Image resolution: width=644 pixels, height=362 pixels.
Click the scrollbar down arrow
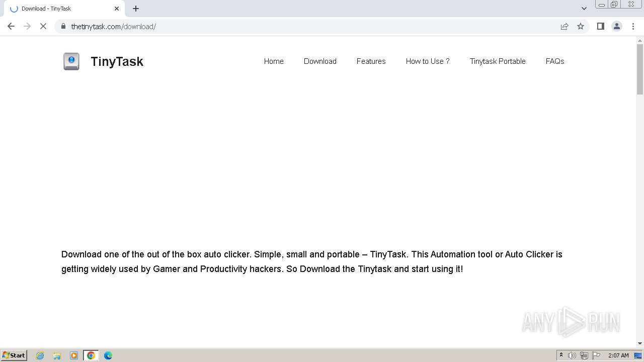(x=640, y=343)
